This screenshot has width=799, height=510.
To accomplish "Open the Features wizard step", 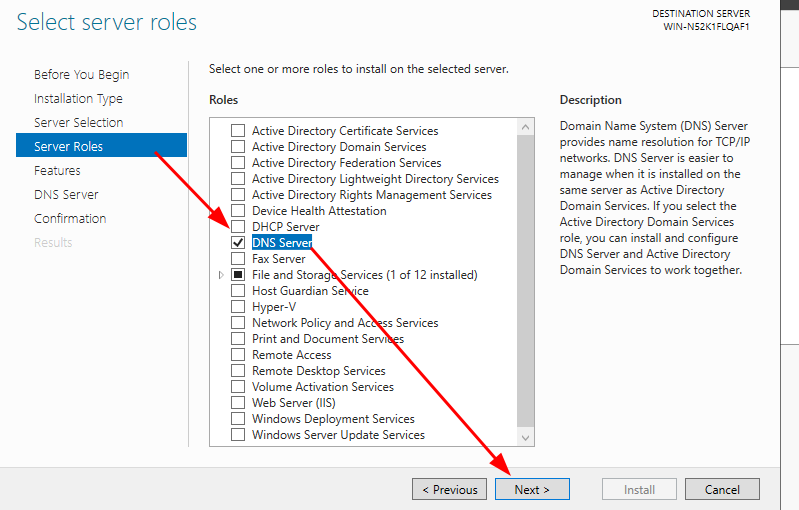I will (x=57, y=170).
